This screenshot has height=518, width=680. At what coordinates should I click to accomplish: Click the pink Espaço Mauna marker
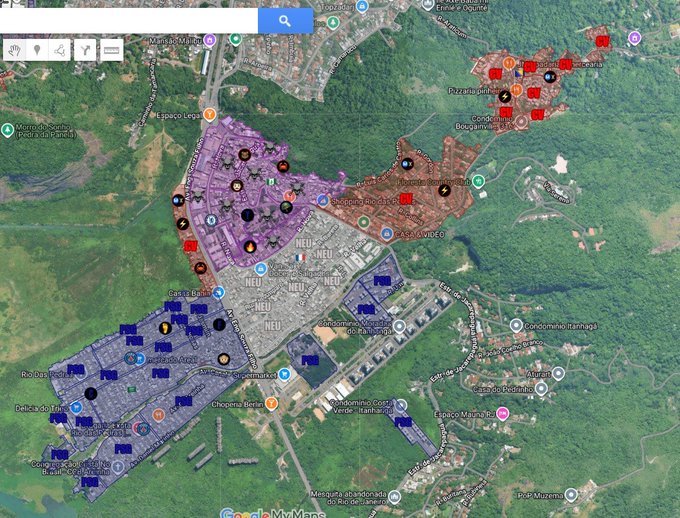pyautogui.click(x=502, y=413)
